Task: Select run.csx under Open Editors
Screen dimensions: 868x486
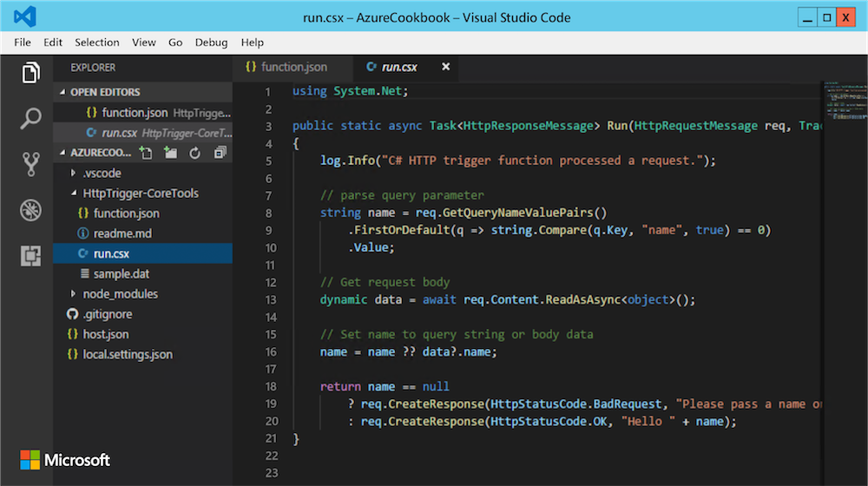Action: tap(143, 133)
